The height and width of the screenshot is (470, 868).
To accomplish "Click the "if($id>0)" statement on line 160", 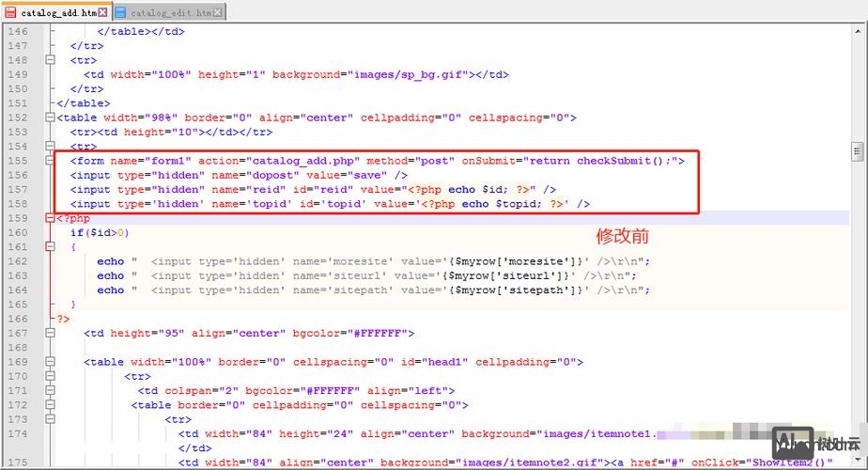I will pos(100,233).
